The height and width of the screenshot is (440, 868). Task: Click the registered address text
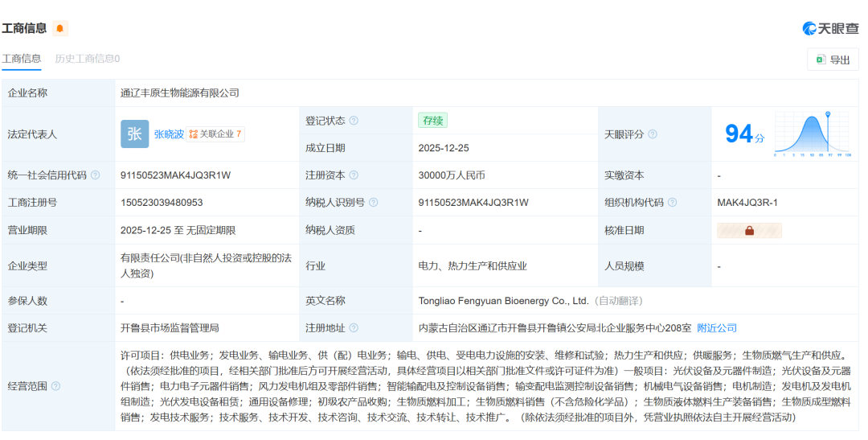[x=555, y=328]
